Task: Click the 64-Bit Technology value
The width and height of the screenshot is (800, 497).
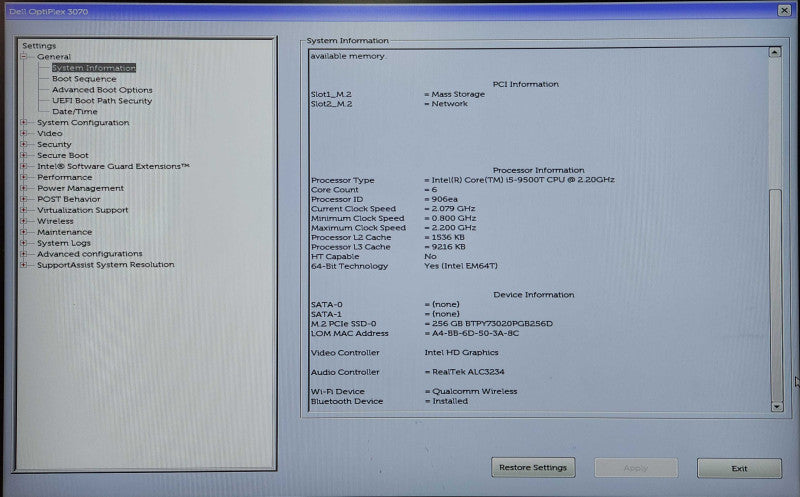Action: click(x=461, y=266)
